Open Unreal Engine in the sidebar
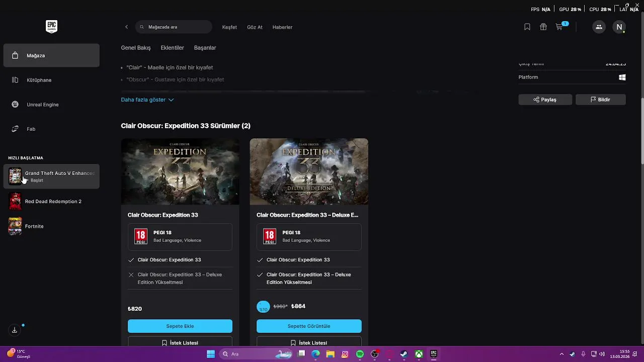The width and height of the screenshot is (644, 362). coord(51,105)
